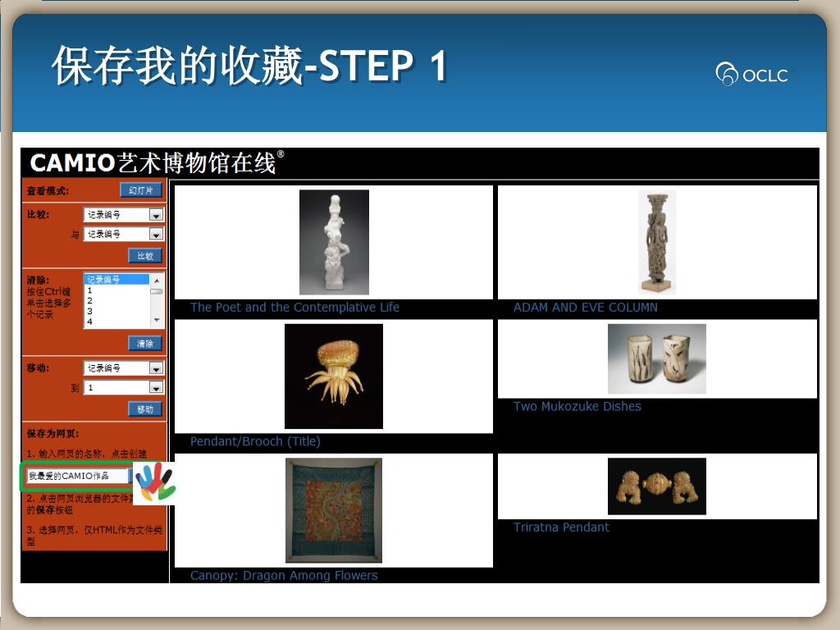Click 'ADAM AND EVE COLUMN' title link
Image resolution: width=840 pixels, height=630 pixels.
tap(585, 308)
